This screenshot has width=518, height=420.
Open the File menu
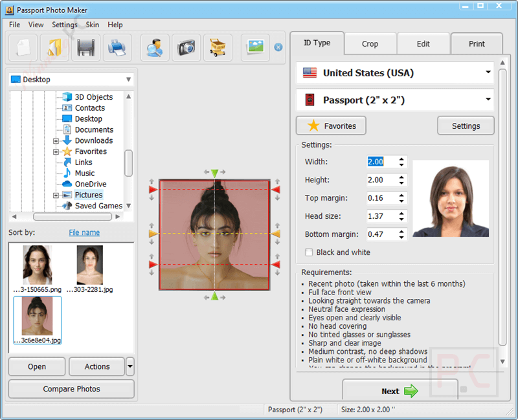click(14, 25)
